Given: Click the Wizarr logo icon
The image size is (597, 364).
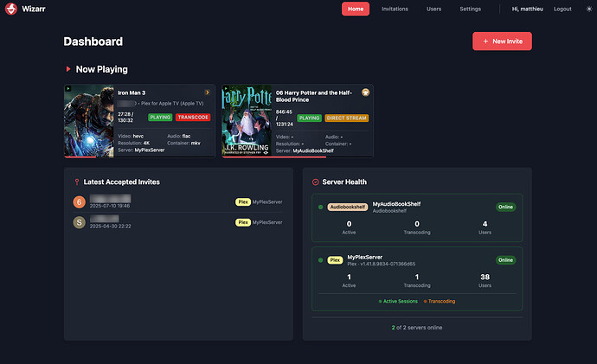Looking at the screenshot, I should click(12, 9).
